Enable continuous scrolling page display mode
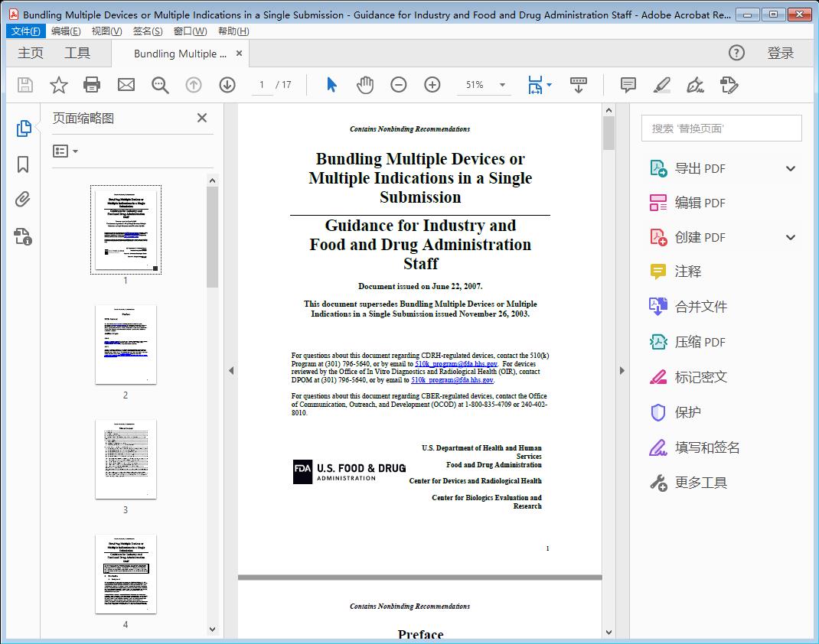 click(578, 85)
